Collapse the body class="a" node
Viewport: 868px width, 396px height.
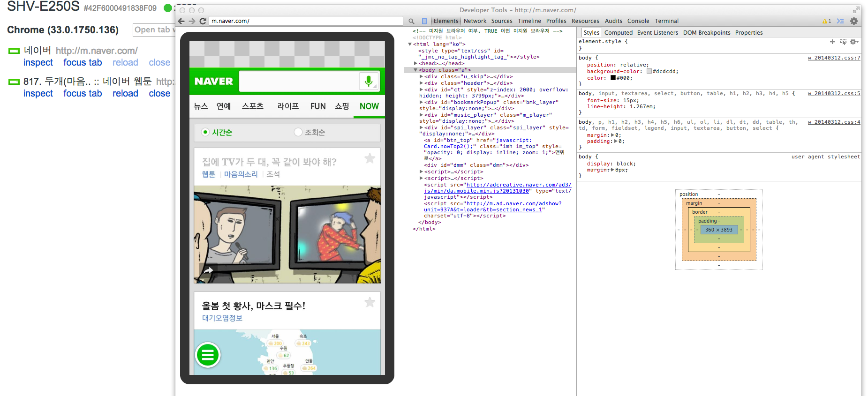[415, 70]
